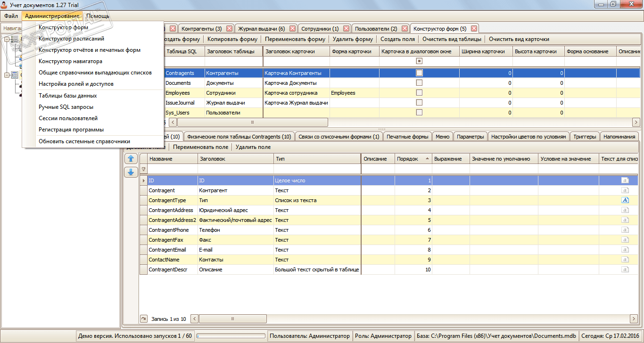
Task: Click the "Значение по умолчанию" column header
Action: 504,159
